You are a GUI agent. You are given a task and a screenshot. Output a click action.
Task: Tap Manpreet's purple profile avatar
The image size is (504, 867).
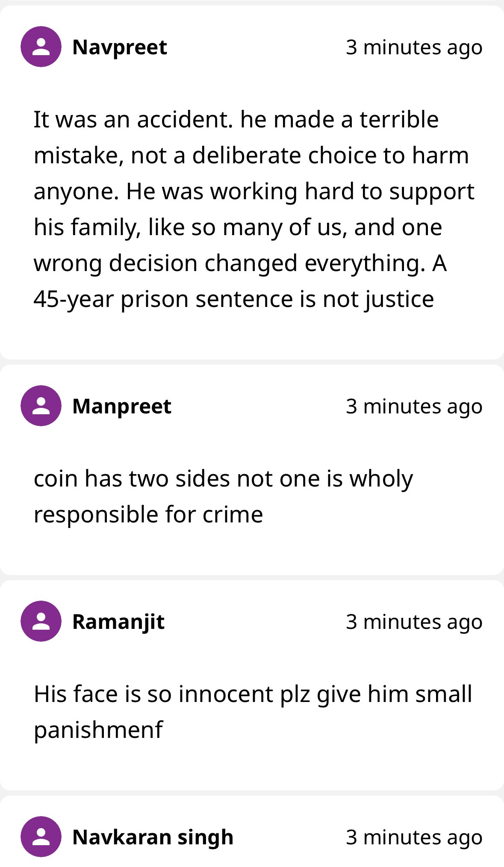[41, 406]
